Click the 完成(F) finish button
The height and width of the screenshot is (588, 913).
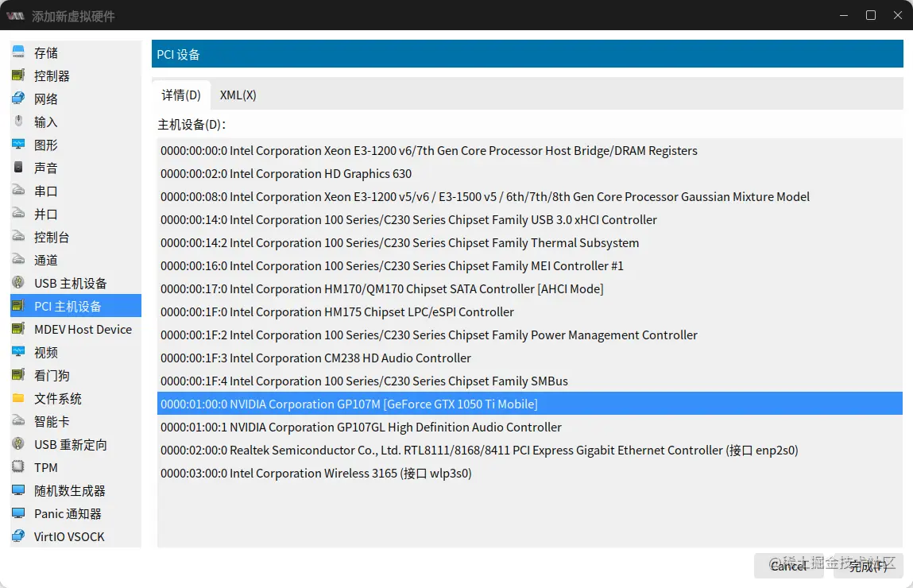pos(868,566)
